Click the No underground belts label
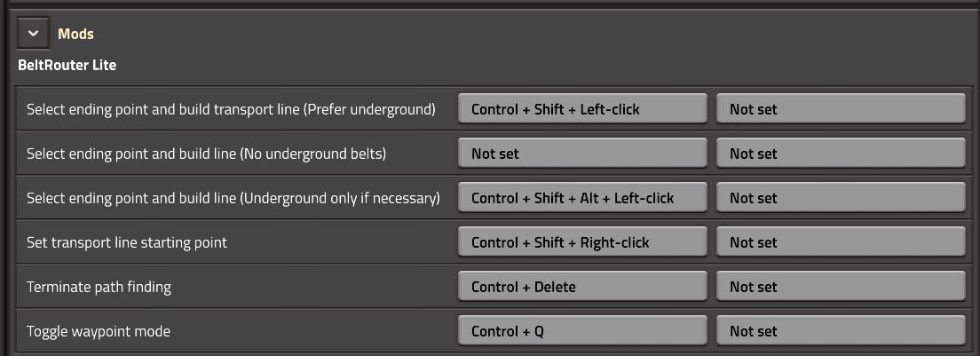This screenshot has height=356, width=980. pyautogui.click(x=206, y=154)
